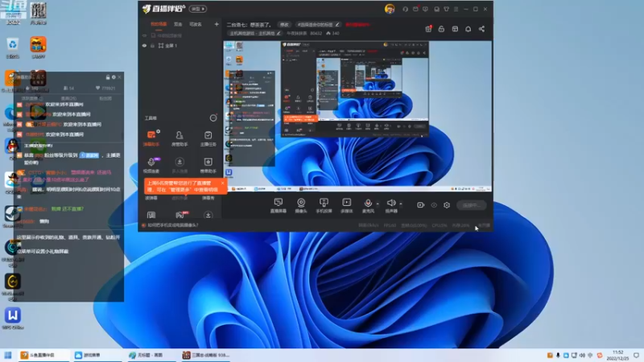This screenshot has height=362, width=644.
Task: Toggle lock on the 全屏 1 source
Action: 152,46
